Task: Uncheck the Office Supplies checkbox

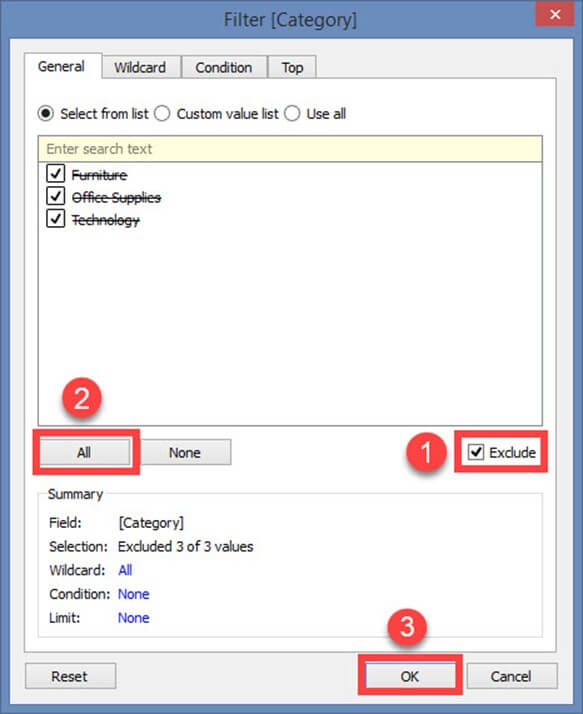Action: [x=56, y=196]
